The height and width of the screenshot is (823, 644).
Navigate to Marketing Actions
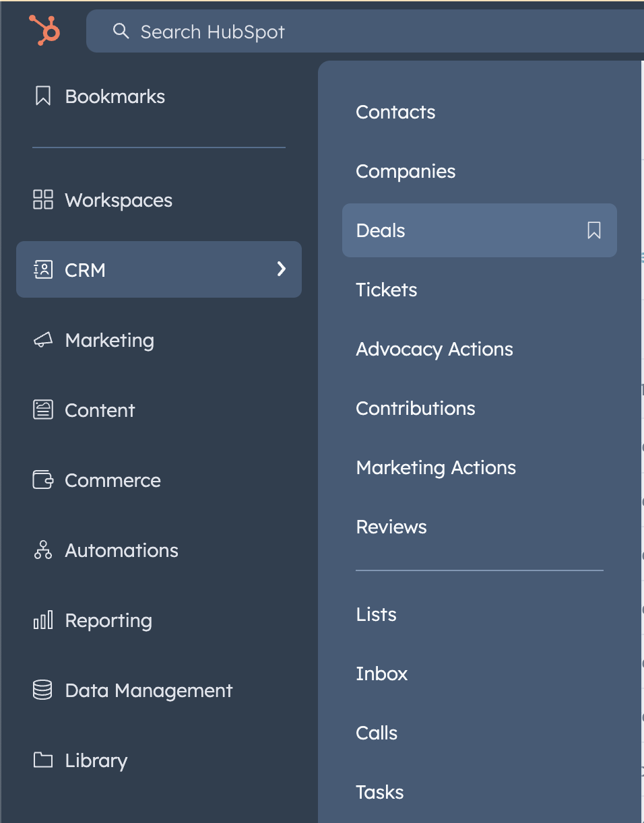pyautogui.click(x=436, y=467)
